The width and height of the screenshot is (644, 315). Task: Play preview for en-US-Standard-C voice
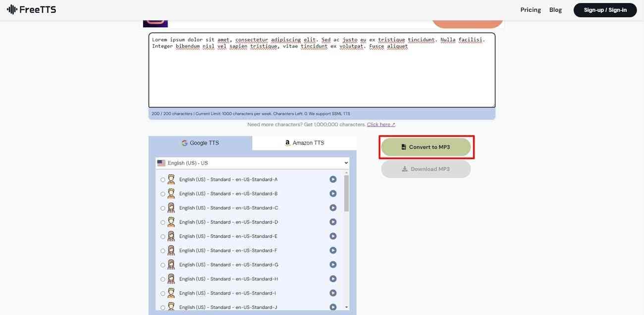tap(333, 208)
